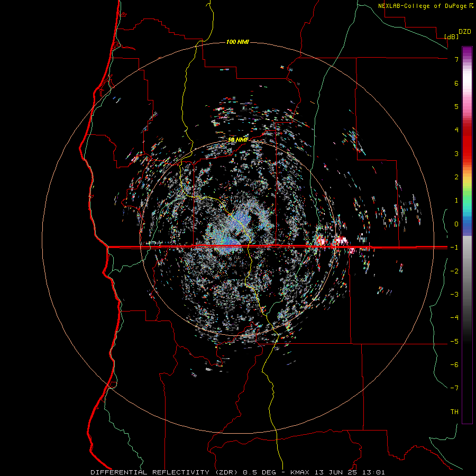Click the -3 value on color scale

pyautogui.click(x=454, y=295)
